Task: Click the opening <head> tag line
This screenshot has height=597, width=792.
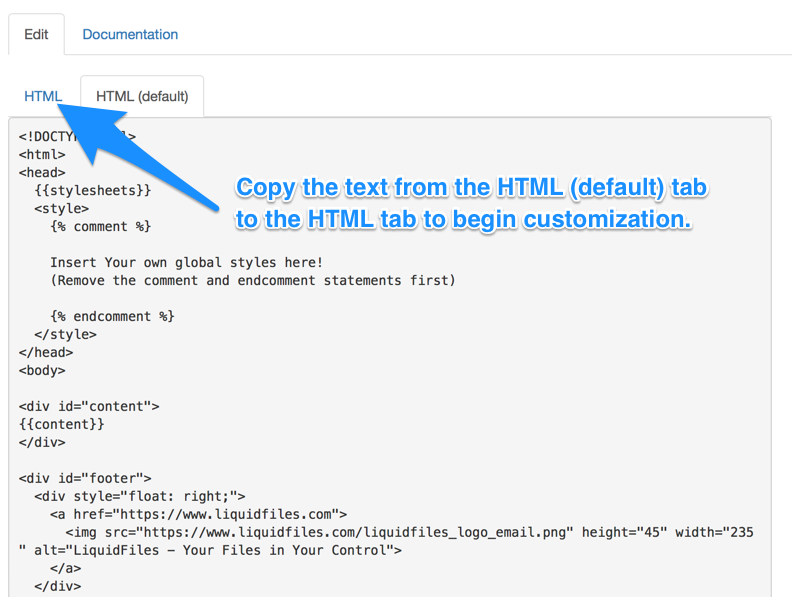Action: click(x=42, y=173)
